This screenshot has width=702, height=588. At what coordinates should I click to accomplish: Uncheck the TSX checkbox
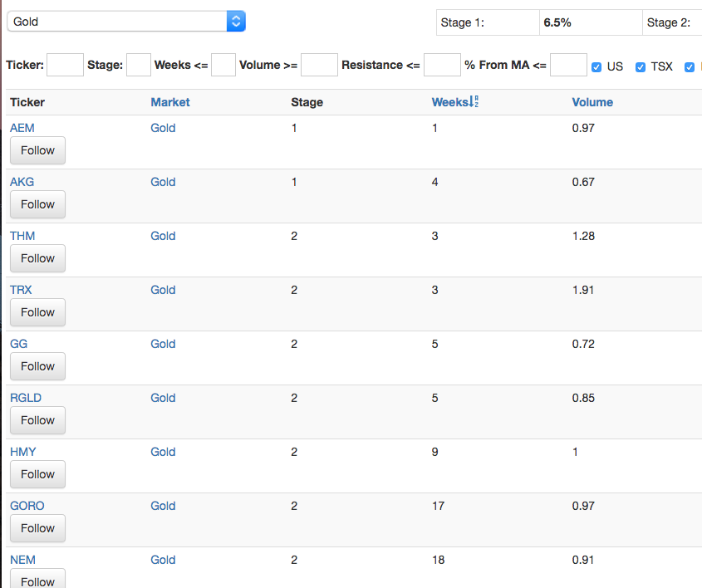click(x=641, y=66)
